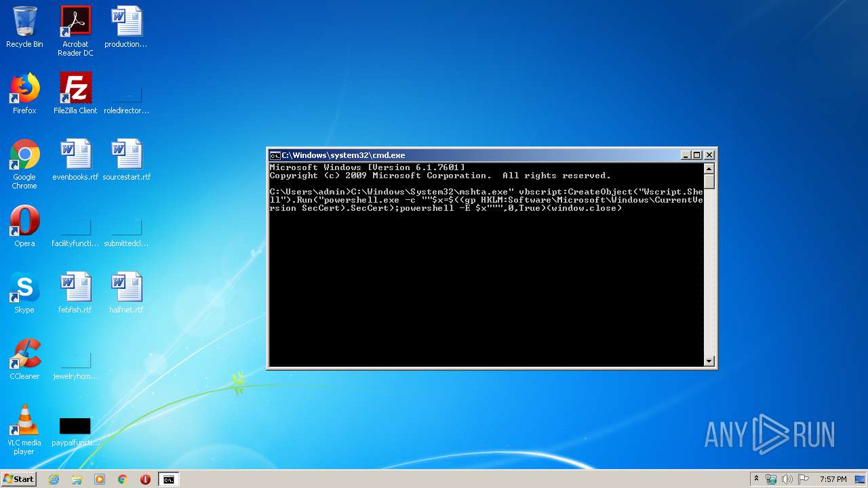868x488 pixels.
Task: Launch the Opera desktop shortcut
Action: point(24,226)
